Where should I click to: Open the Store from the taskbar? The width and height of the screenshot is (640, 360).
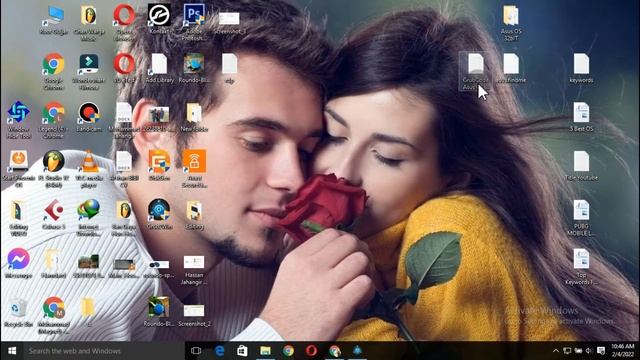[x=242, y=351]
